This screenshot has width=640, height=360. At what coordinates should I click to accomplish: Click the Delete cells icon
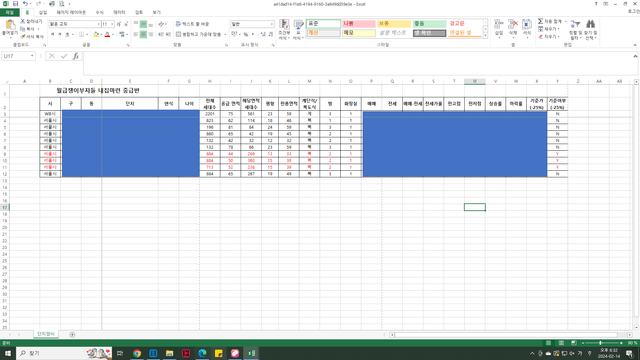(x=513, y=28)
